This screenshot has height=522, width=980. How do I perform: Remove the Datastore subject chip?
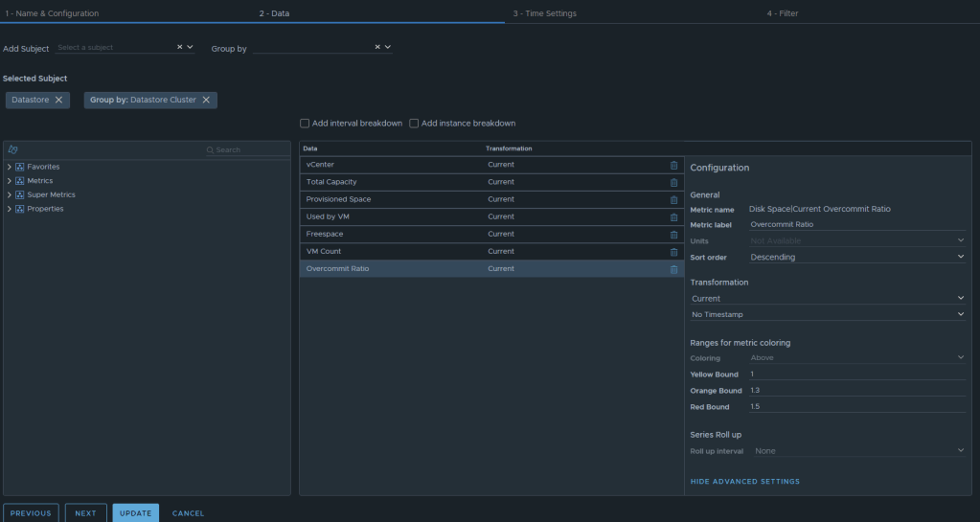[58, 100]
